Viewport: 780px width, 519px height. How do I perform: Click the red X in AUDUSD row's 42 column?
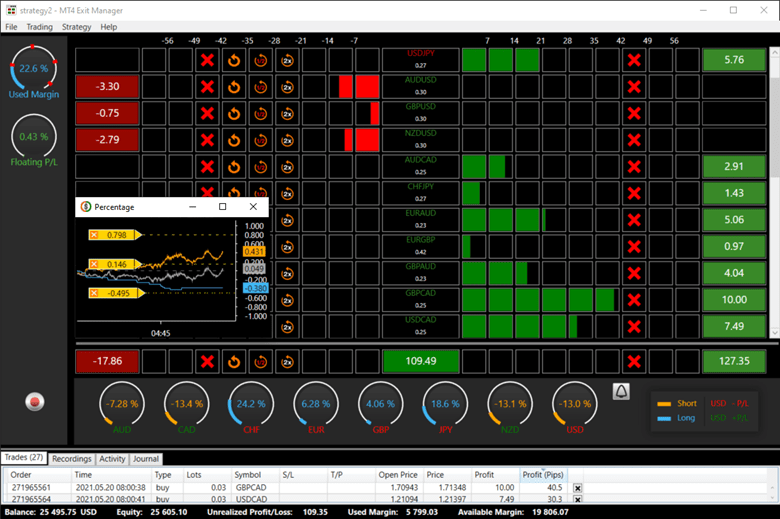[x=634, y=87]
